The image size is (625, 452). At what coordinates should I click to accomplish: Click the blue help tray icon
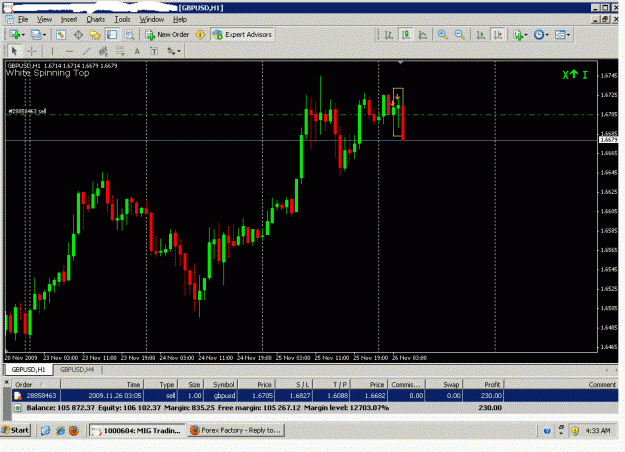point(547,430)
